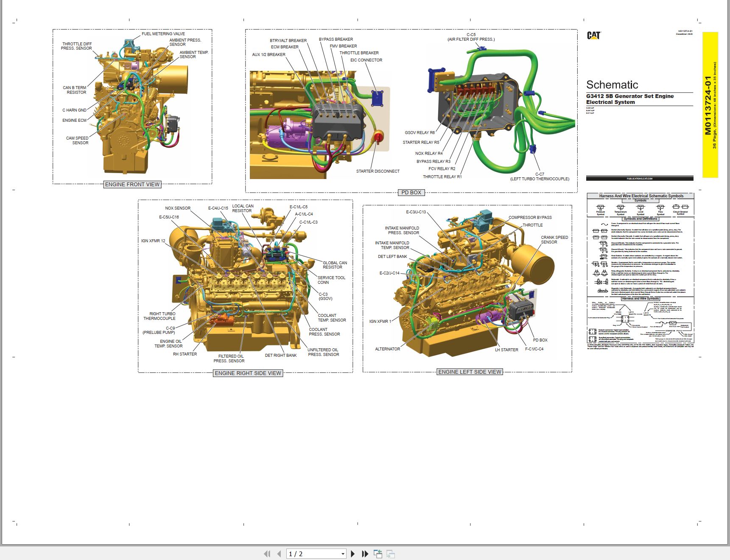Click the 'AMBIENT PRESS. SENSOR' label
Viewport: 730px width, 560px height.
185,42
